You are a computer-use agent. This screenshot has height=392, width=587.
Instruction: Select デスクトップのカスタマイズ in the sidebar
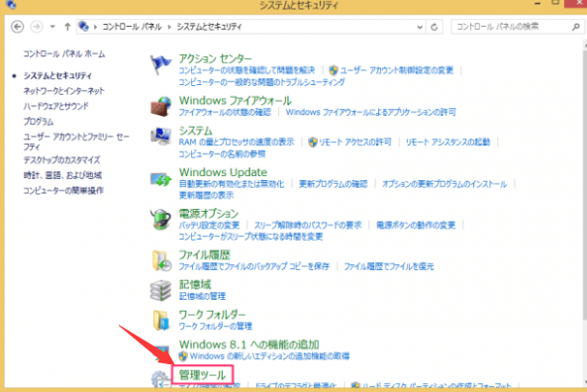61,160
